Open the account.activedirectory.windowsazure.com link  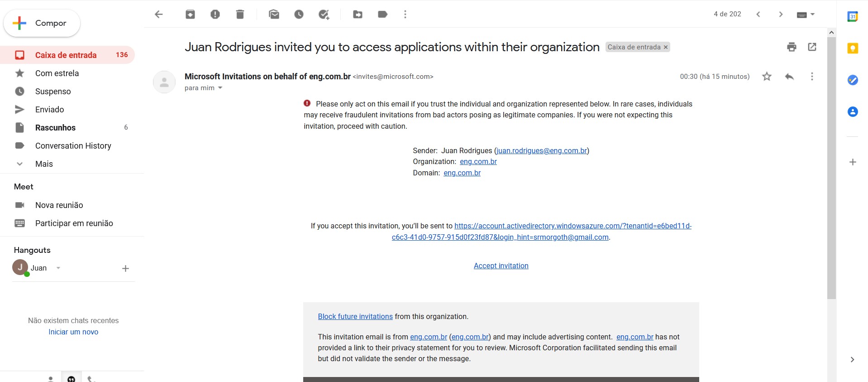(573, 226)
